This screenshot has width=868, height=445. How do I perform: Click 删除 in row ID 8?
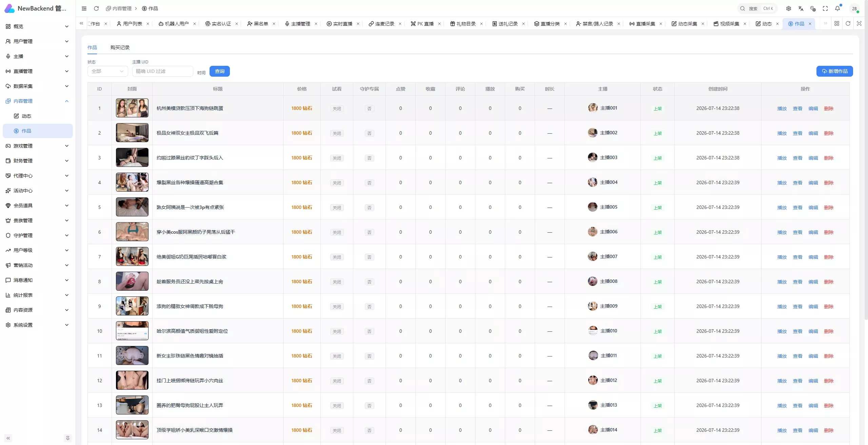click(829, 282)
